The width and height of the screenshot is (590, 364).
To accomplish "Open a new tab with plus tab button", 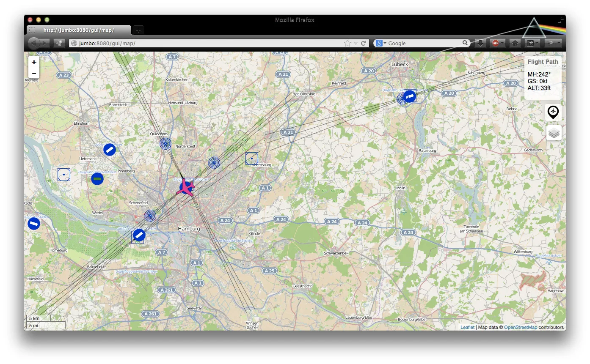I will pos(138,30).
